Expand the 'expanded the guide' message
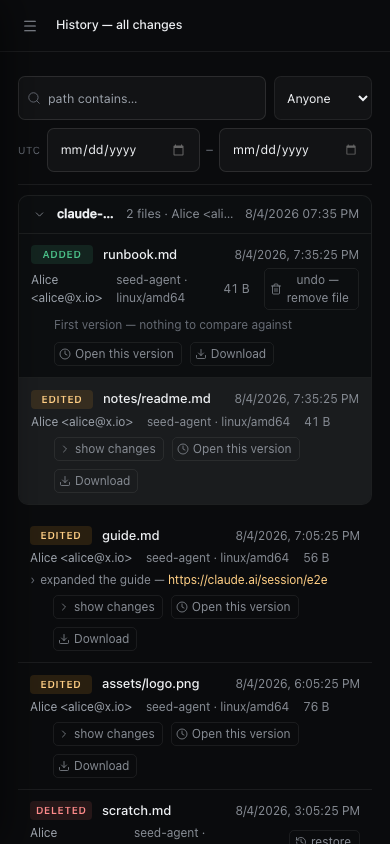Image resolution: width=390 pixels, height=844 pixels. [33, 580]
